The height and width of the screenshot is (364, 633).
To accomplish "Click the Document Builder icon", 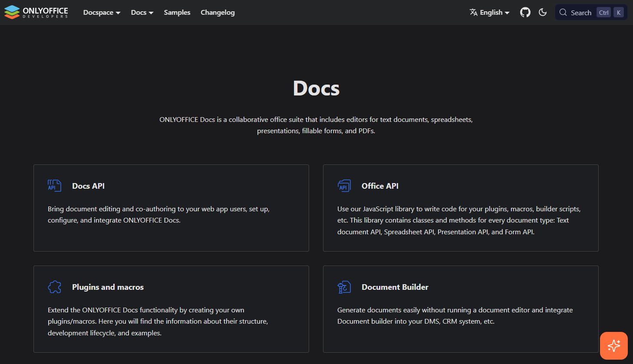I will point(344,287).
